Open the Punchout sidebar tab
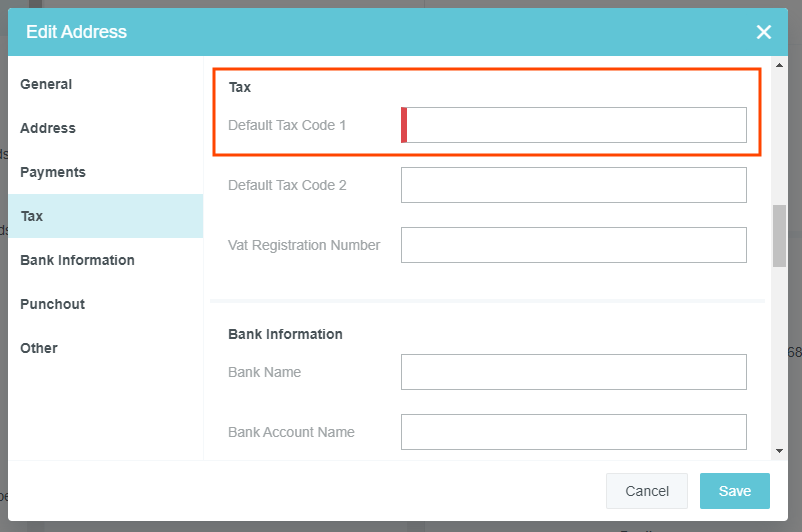The image size is (802, 532). [x=52, y=304]
